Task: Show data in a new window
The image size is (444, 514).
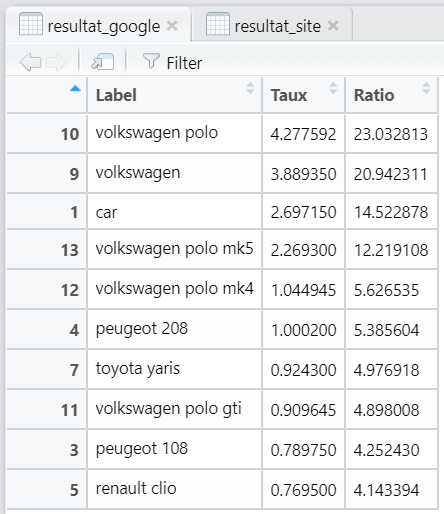Action: pos(102,62)
